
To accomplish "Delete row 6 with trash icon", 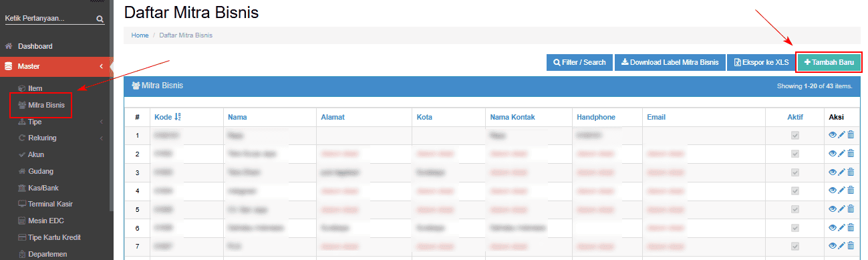I will [851, 228].
